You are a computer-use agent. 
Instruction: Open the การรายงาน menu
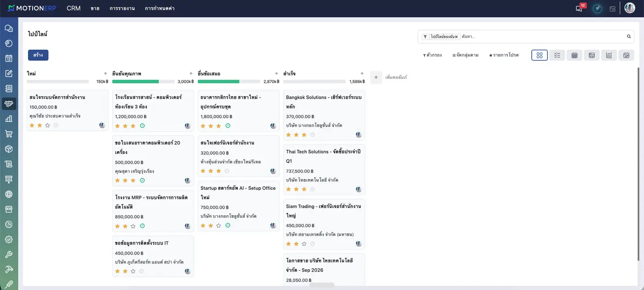122,8
